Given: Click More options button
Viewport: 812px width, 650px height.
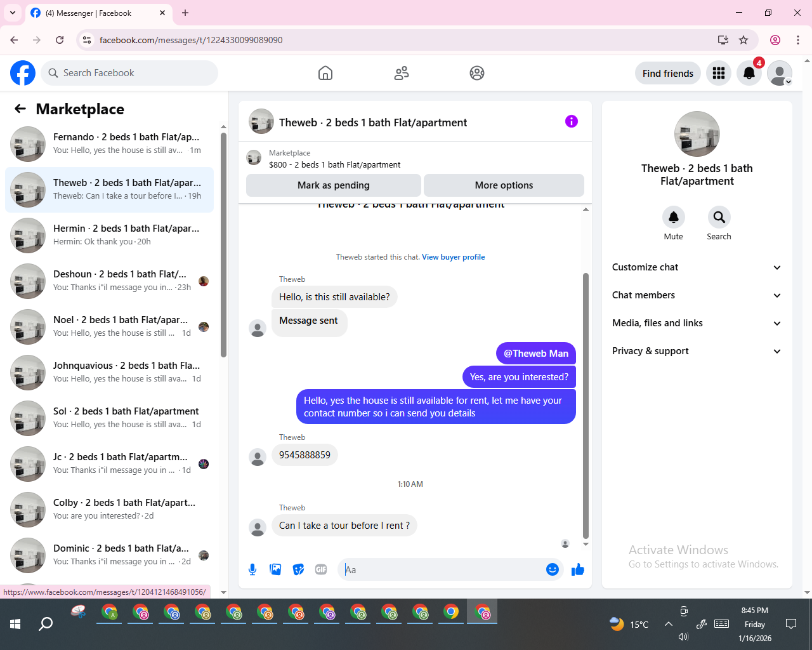Looking at the screenshot, I should click(504, 185).
